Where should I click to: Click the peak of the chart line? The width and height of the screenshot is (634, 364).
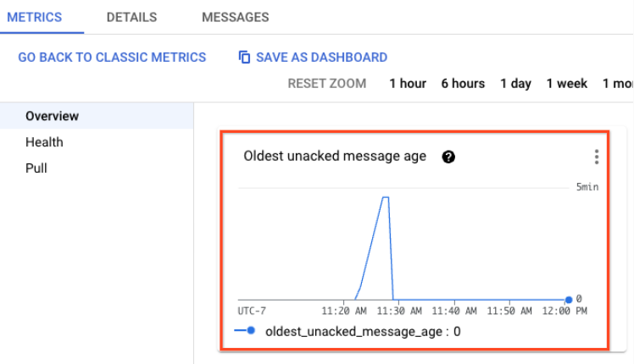point(385,197)
